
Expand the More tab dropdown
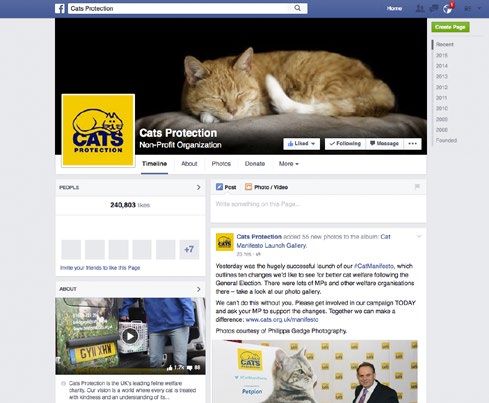coord(289,164)
